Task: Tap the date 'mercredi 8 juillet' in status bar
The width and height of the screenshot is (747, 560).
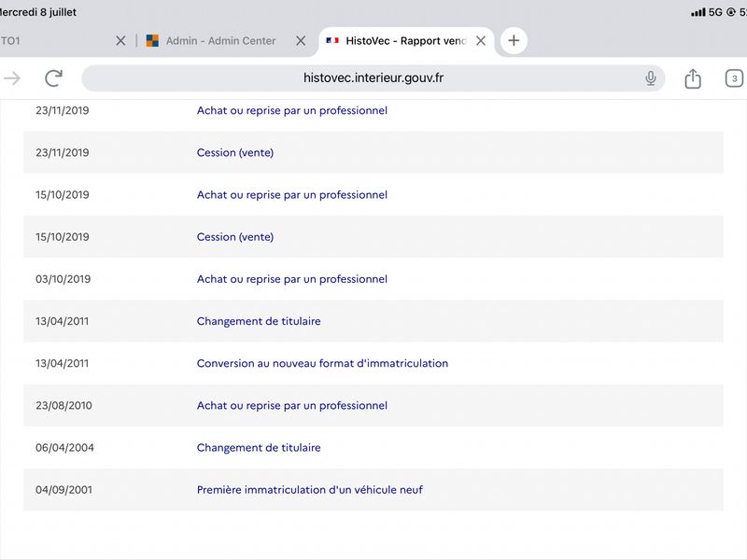Action: click(38, 12)
